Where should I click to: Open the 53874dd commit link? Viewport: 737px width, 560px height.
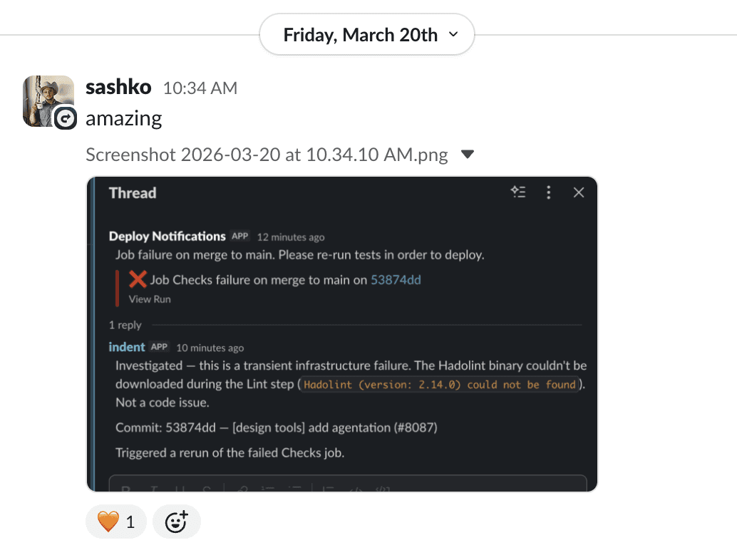396,280
